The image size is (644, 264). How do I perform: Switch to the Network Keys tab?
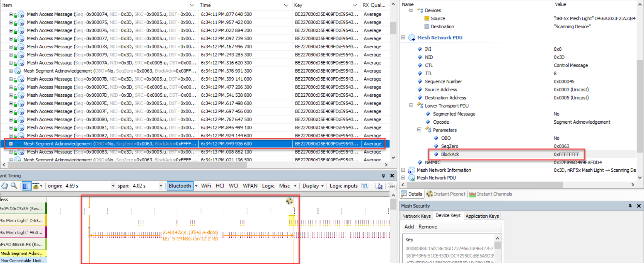tap(416, 216)
